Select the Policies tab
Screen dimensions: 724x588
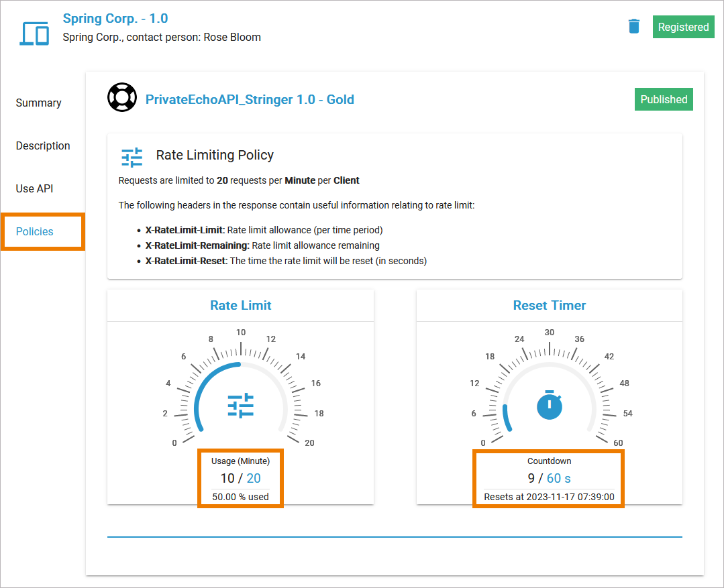pos(35,231)
